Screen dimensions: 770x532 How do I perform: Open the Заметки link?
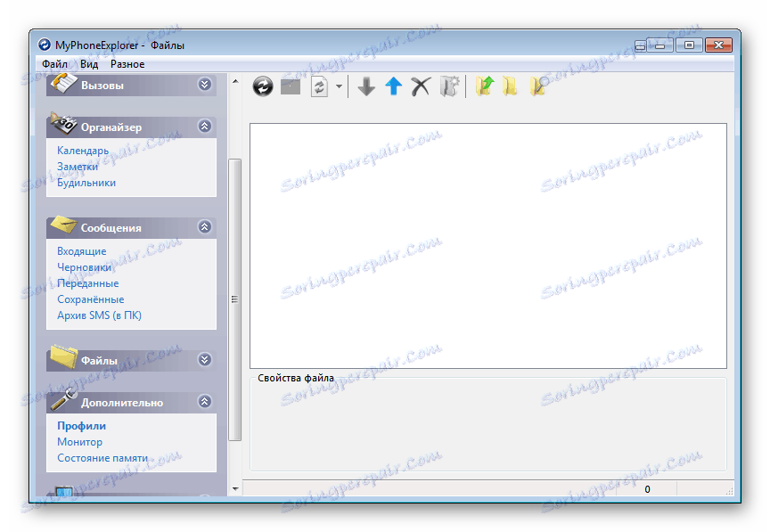(x=78, y=167)
